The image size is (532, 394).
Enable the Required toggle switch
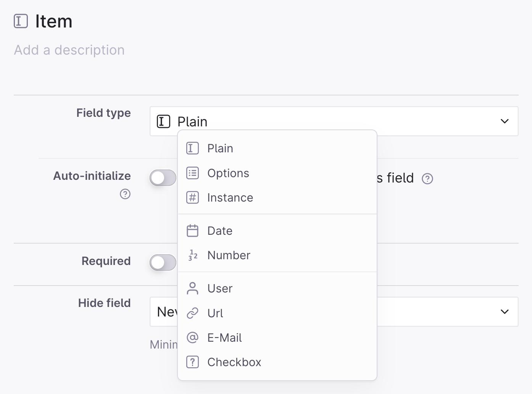click(x=163, y=262)
